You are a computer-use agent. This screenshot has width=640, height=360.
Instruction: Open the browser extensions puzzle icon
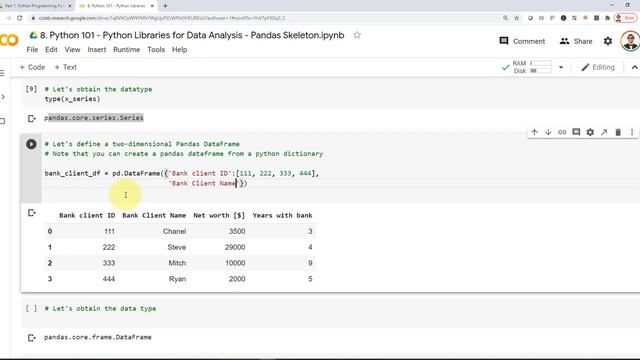coord(607,18)
